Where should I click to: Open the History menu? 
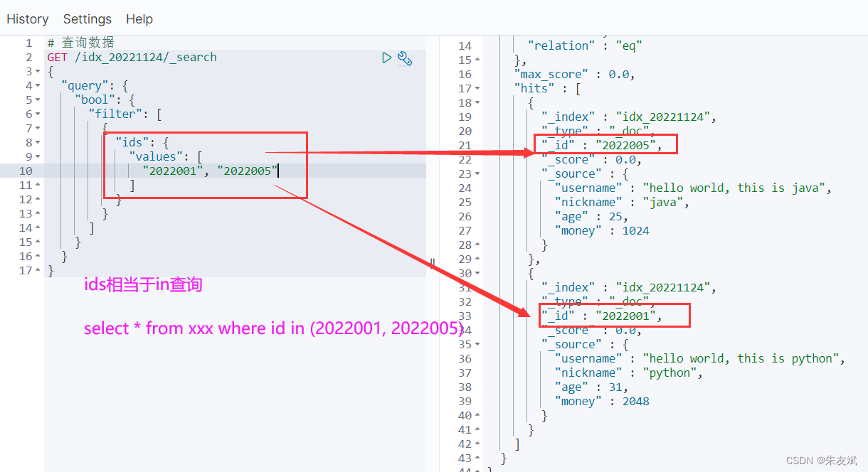(28, 19)
